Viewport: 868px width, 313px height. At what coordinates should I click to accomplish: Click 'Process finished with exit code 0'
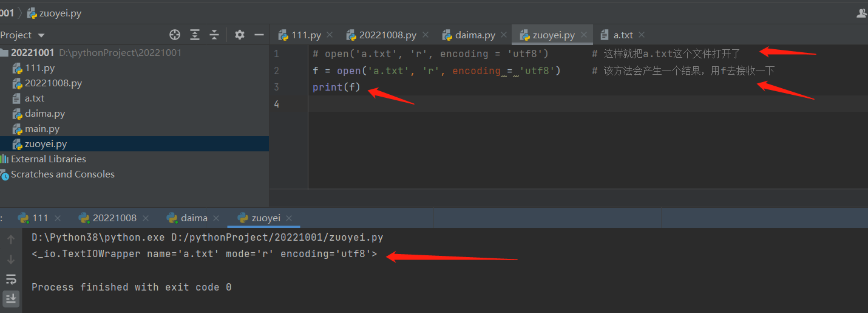tap(132, 287)
